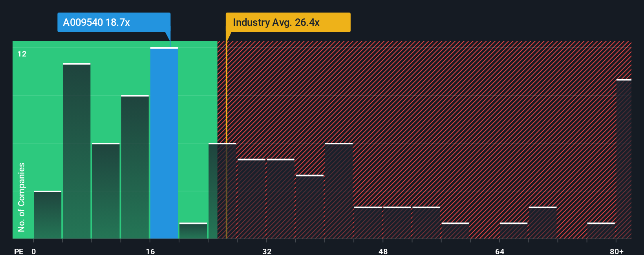The width and height of the screenshot is (644, 255).
Task: Click the A009540 18.7x label
Action: 114,22
